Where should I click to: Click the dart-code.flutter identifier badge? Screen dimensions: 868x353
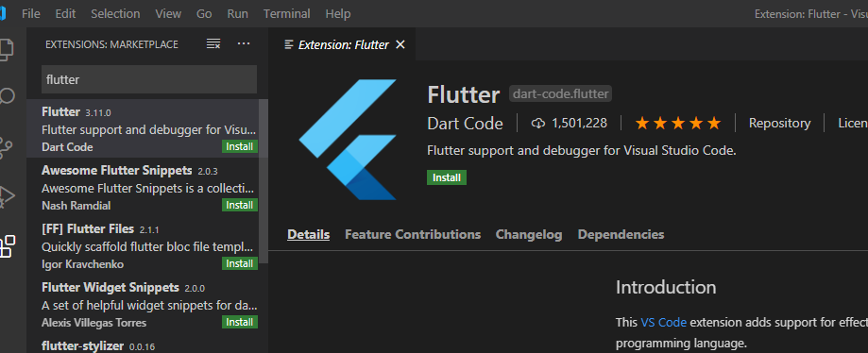561,94
